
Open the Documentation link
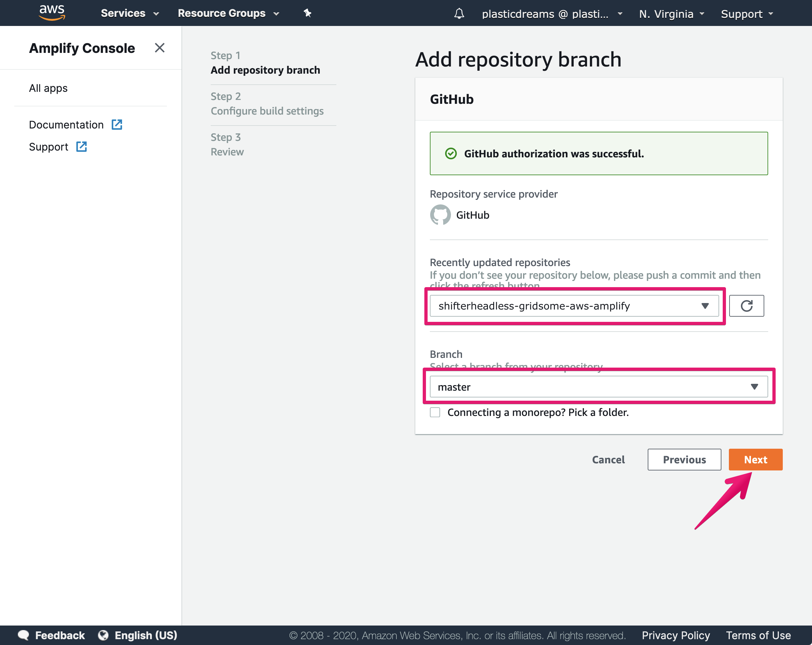[66, 125]
